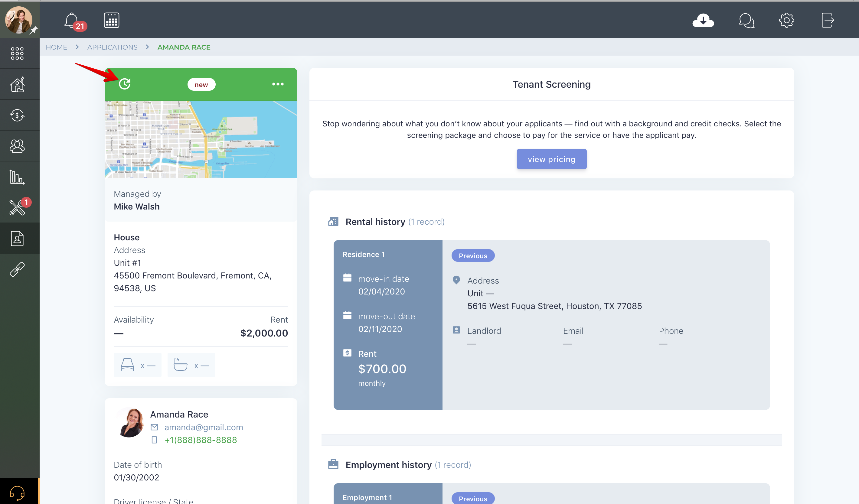
Task: Click the cloud download icon
Action: click(703, 21)
